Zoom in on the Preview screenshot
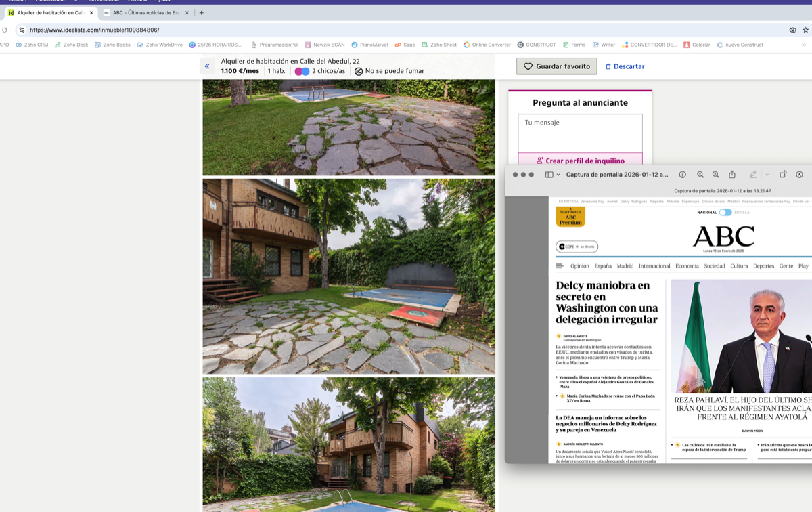Viewport: 812px width, 512px height. (x=716, y=175)
